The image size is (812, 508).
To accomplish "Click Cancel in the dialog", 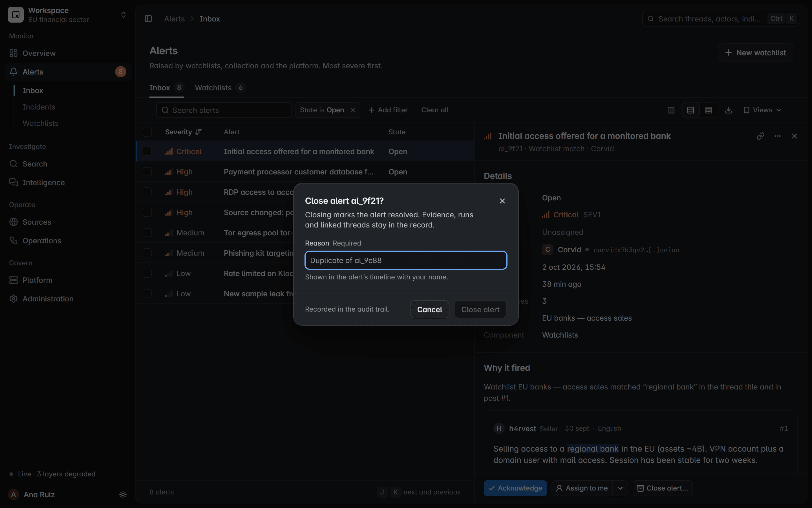I will 429,309.
